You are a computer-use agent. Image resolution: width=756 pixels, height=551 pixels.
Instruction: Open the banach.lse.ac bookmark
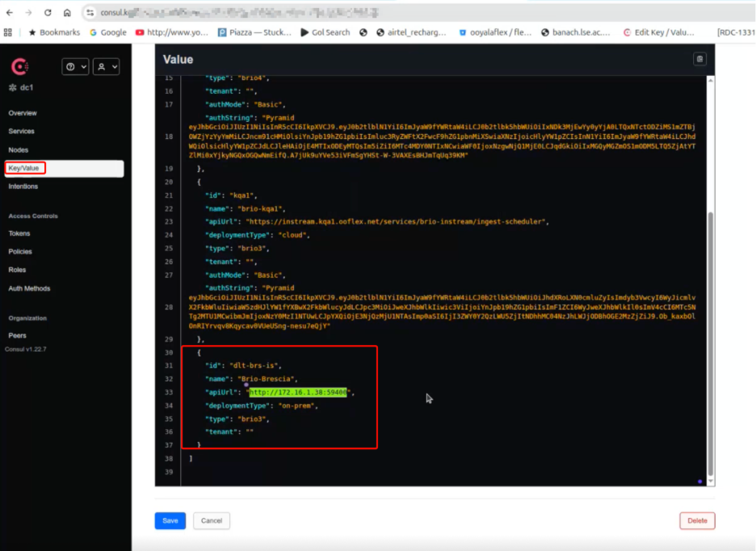click(576, 32)
